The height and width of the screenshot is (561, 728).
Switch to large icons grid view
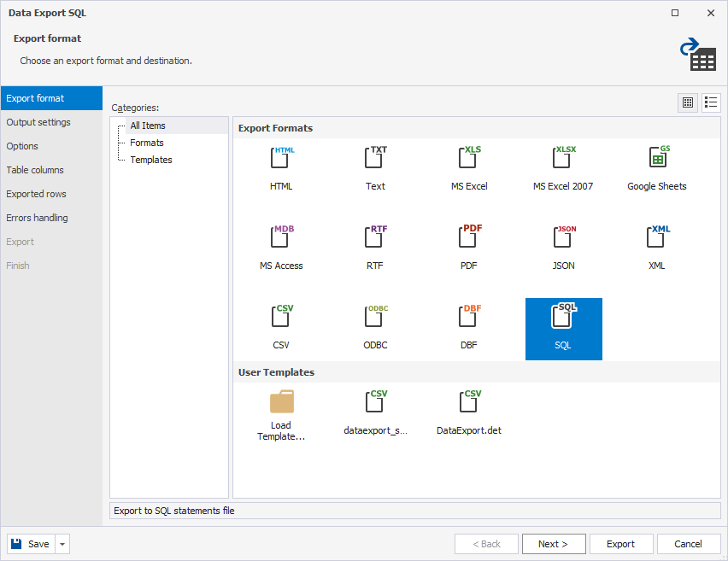click(x=688, y=102)
